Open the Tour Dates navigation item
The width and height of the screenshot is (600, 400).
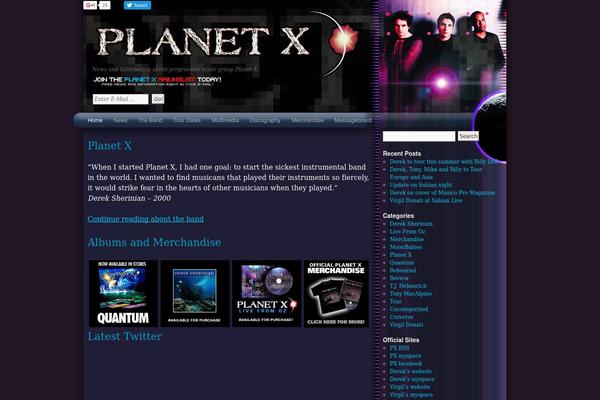(187, 120)
